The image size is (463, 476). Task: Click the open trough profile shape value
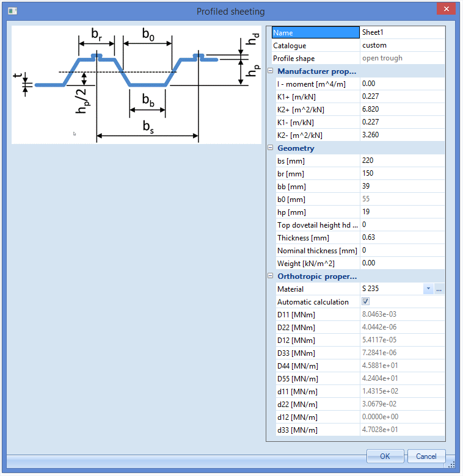point(403,58)
